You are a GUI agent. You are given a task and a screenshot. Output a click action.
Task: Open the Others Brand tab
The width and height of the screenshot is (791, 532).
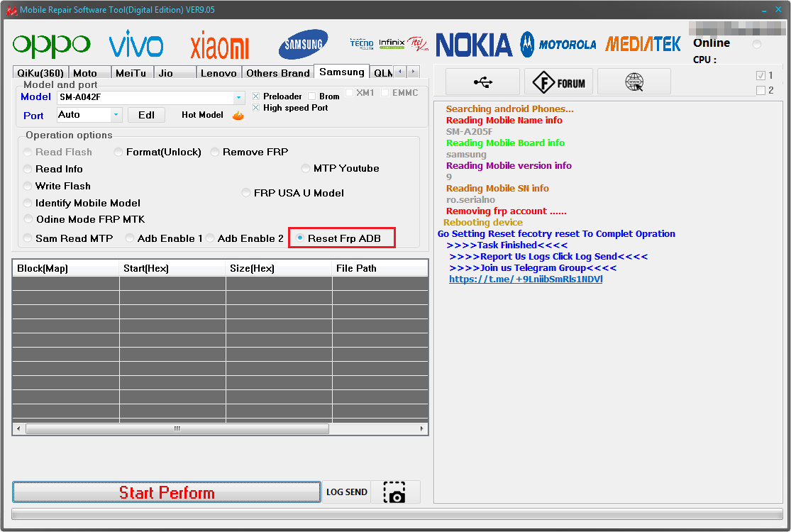tap(277, 73)
